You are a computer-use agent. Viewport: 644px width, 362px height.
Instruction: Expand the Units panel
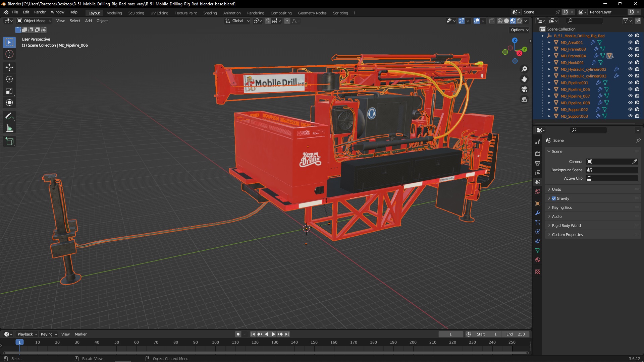tap(593, 189)
